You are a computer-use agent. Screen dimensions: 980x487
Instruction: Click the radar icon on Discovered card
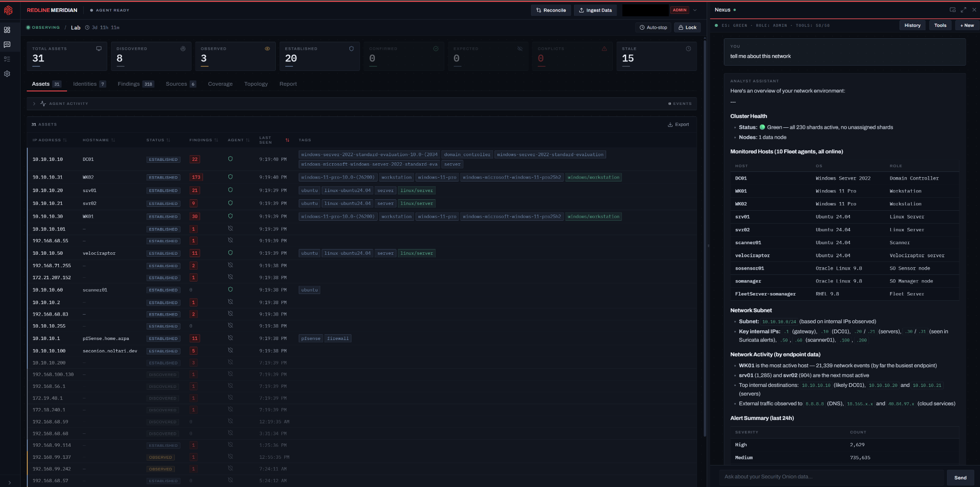click(x=183, y=48)
